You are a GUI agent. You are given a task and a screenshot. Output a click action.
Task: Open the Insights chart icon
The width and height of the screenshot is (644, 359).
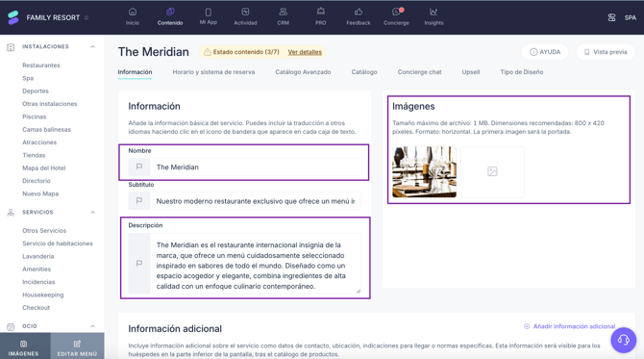click(433, 12)
